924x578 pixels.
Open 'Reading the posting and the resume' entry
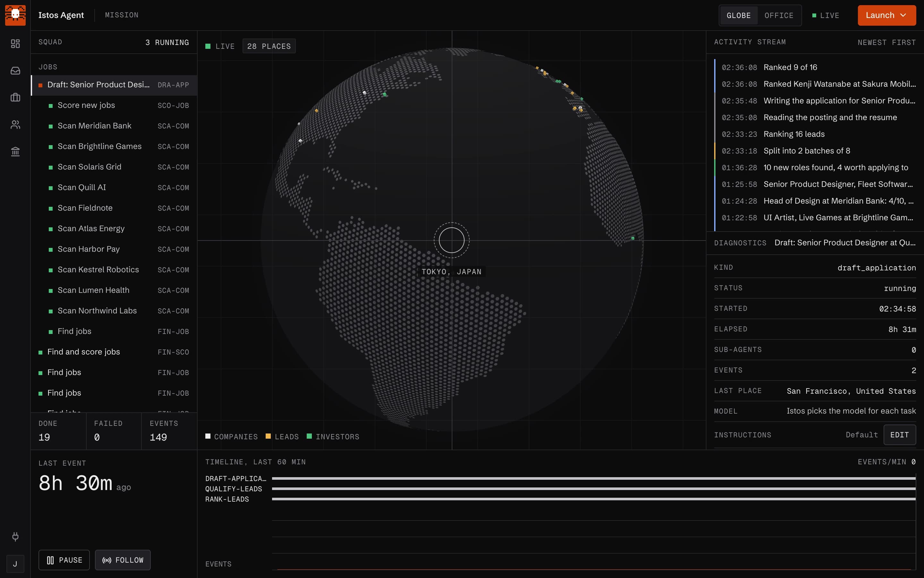pyautogui.click(x=815, y=117)
